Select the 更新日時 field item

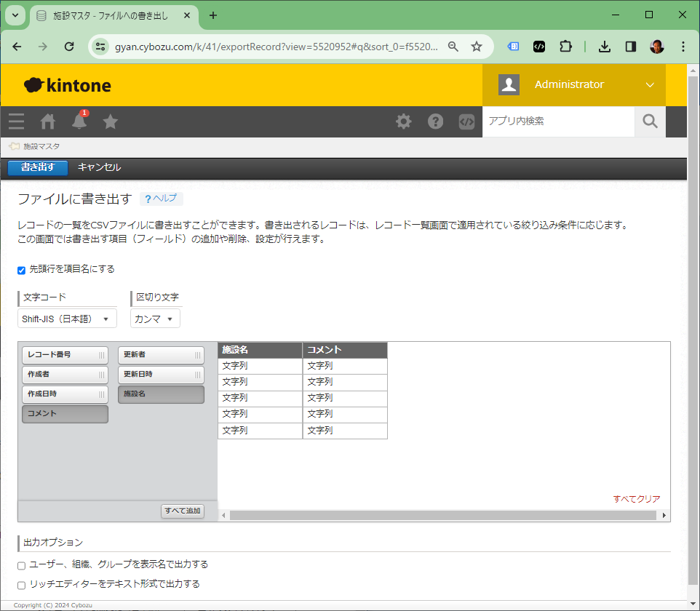161,375
